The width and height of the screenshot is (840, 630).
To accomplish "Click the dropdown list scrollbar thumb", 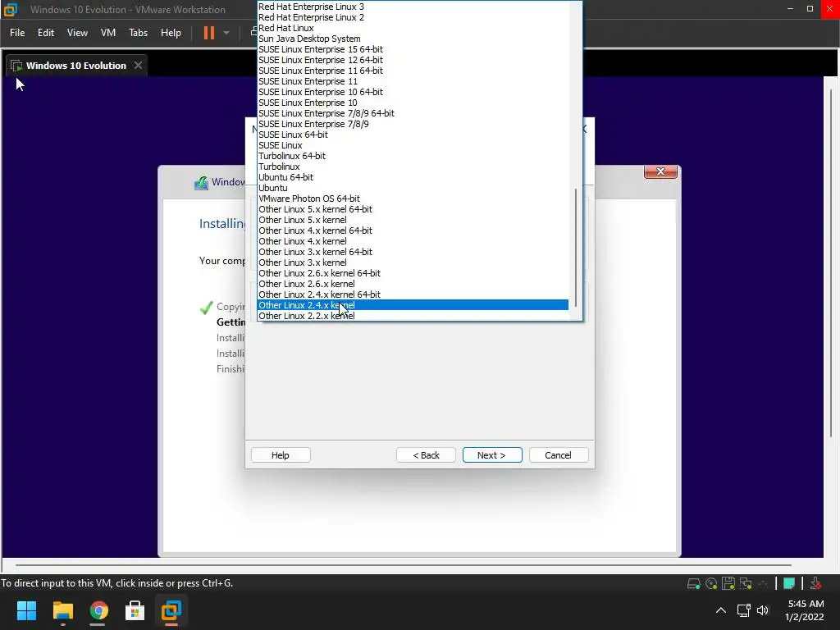I will 576,248.
